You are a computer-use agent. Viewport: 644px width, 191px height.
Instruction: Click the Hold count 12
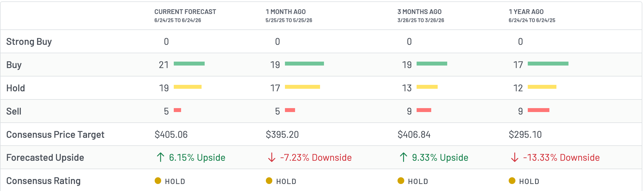click(518, 88)
